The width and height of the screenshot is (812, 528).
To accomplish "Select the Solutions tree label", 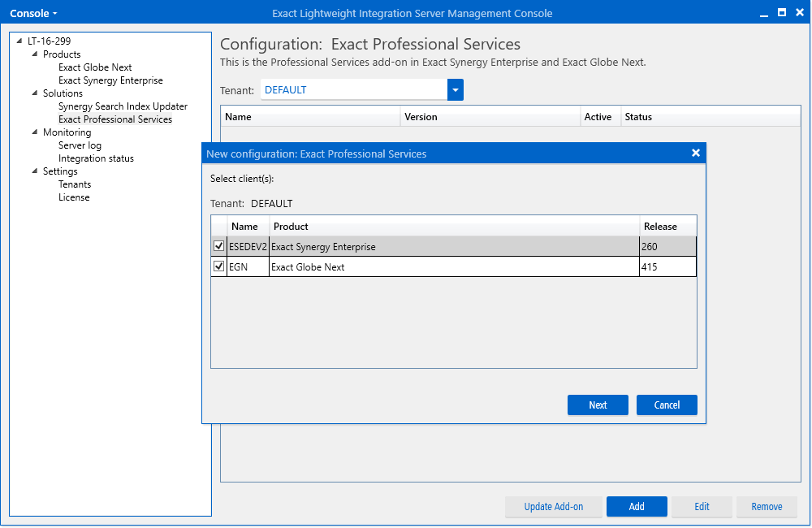I will pos(63,93).
